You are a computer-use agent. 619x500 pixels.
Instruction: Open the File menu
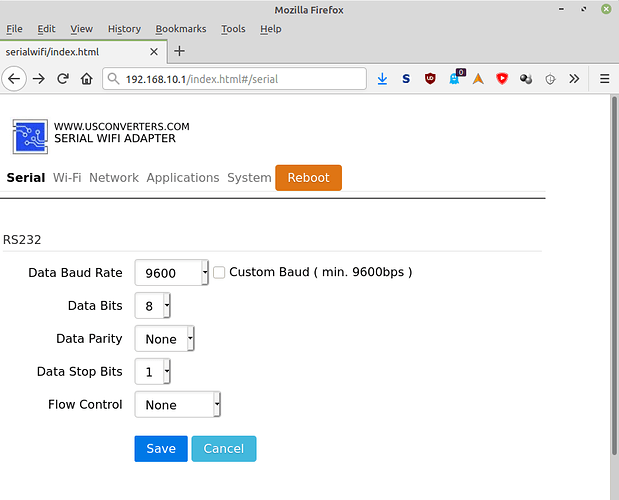14,29
